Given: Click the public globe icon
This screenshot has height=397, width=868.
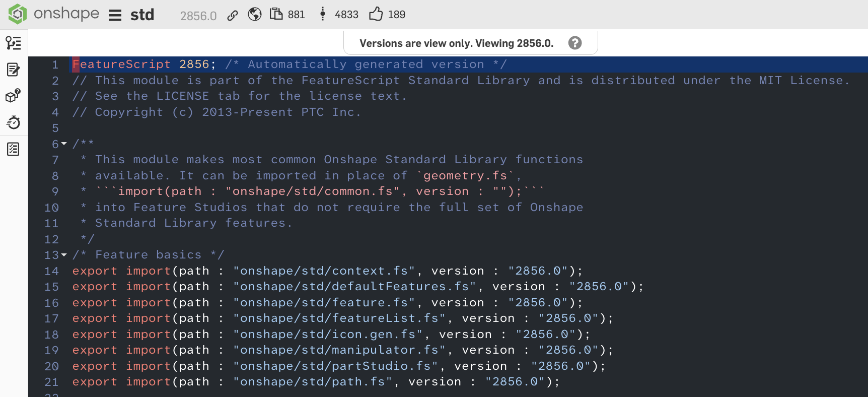Looking at the screenshot, I should (x=255, y=14).
